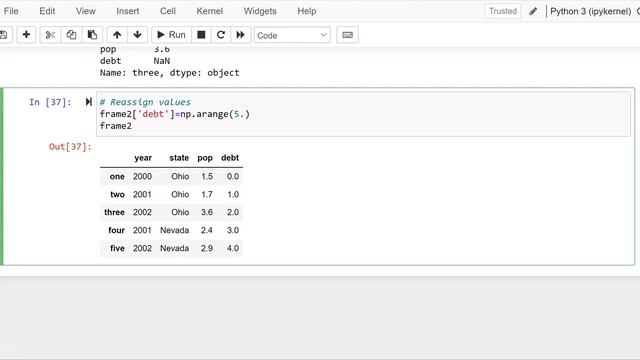
Task: Click pop value 2.4
Action: coord(207,230)
